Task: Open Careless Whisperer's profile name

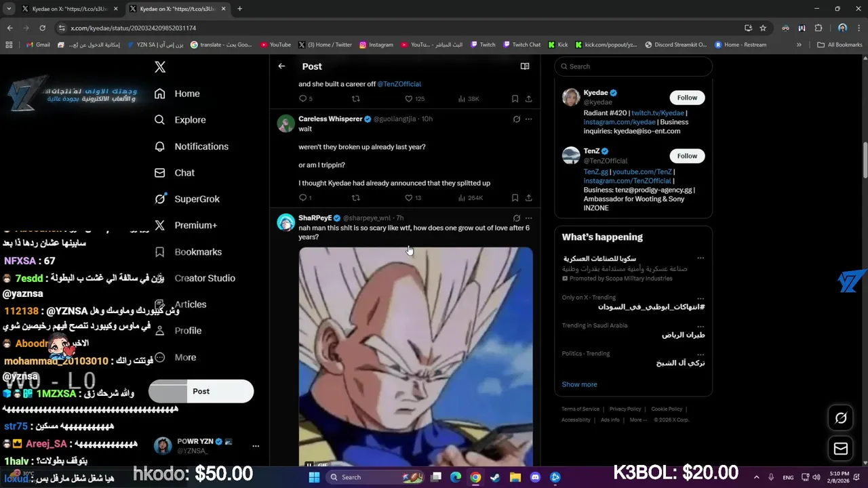Action: pyautogui.click(x=330, y=119)
